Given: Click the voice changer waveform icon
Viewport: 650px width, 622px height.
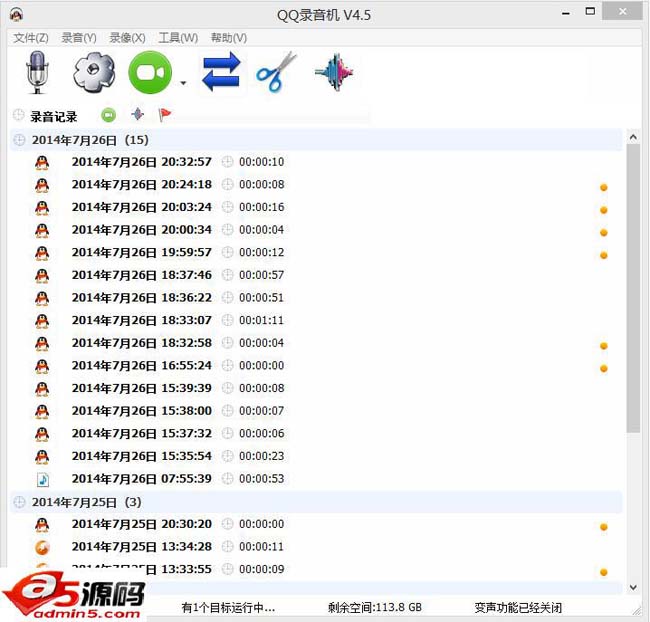Looking at the screenshot, I should [x=334, y=72].
